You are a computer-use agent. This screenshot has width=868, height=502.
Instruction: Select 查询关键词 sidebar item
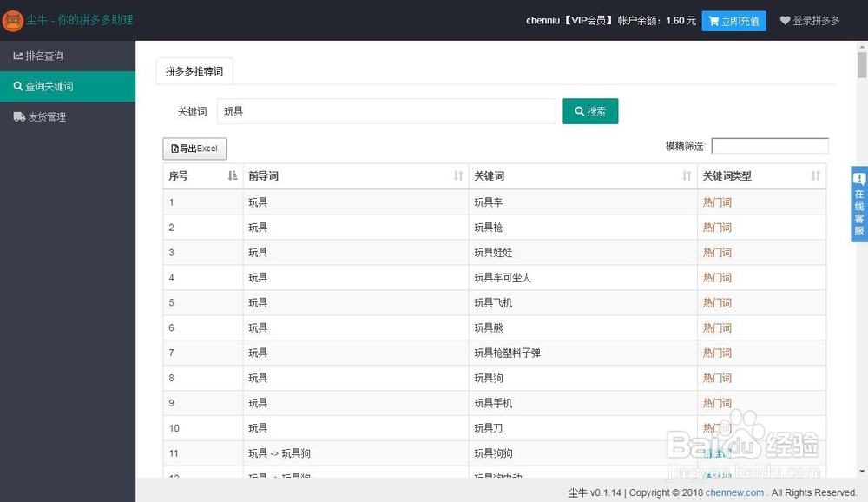68,87
